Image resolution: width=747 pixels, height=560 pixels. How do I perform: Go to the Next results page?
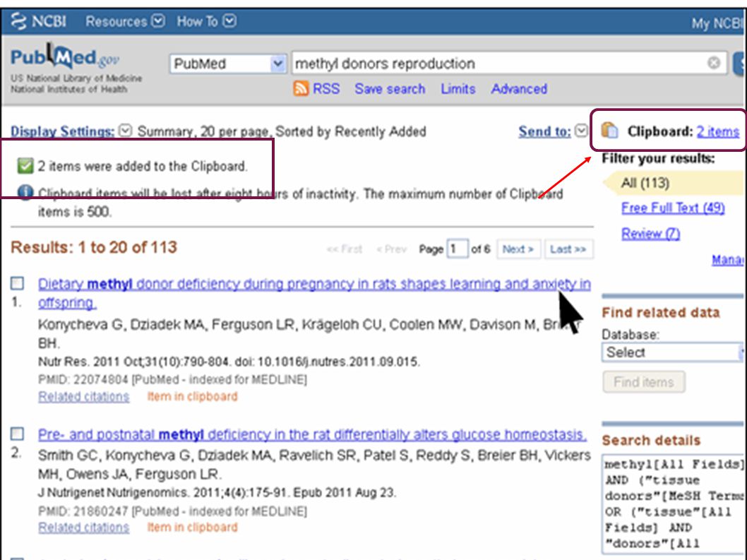coord(518,249)
